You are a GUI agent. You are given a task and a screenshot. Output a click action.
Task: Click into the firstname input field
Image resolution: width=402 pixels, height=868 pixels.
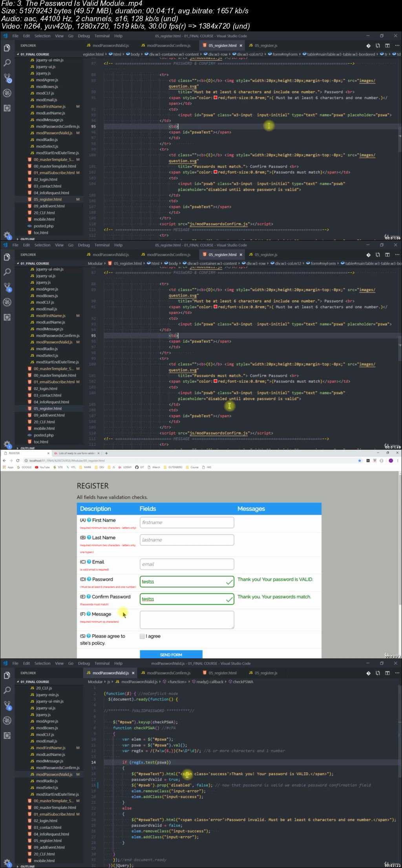click(187, 522)
